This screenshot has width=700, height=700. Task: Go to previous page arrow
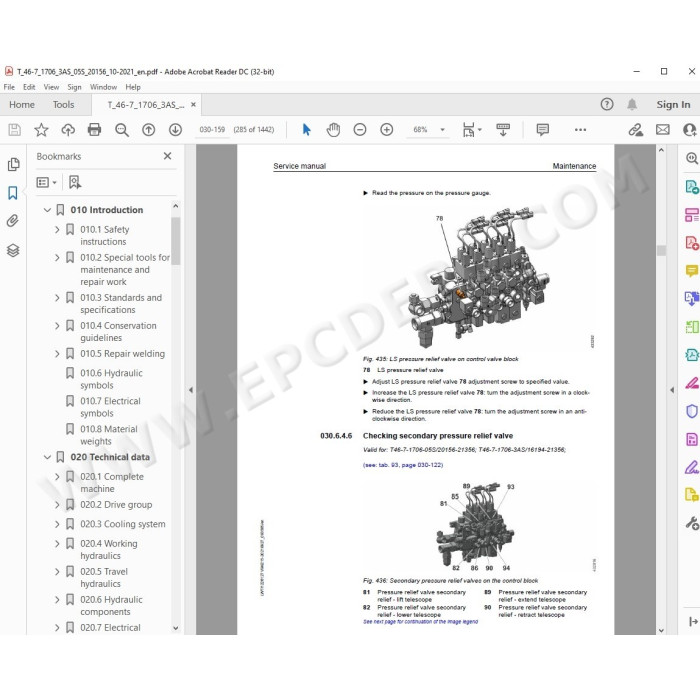pos(148,130)
